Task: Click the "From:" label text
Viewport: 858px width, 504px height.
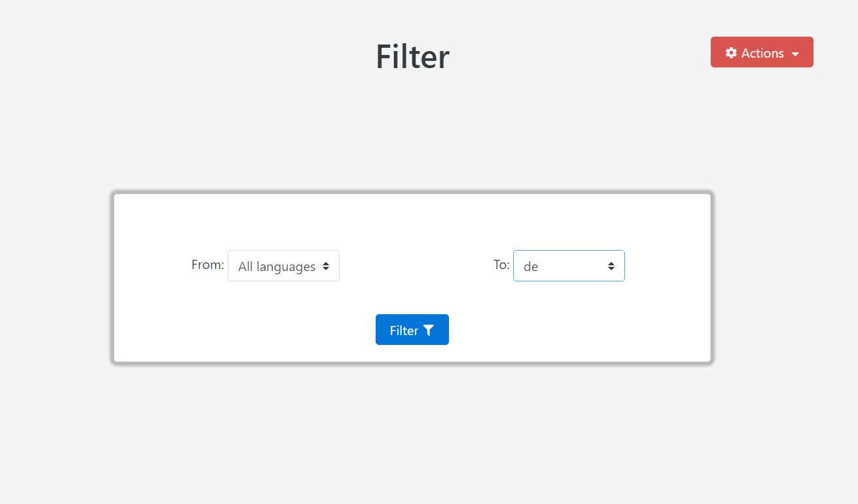Action: click(207, 265)
